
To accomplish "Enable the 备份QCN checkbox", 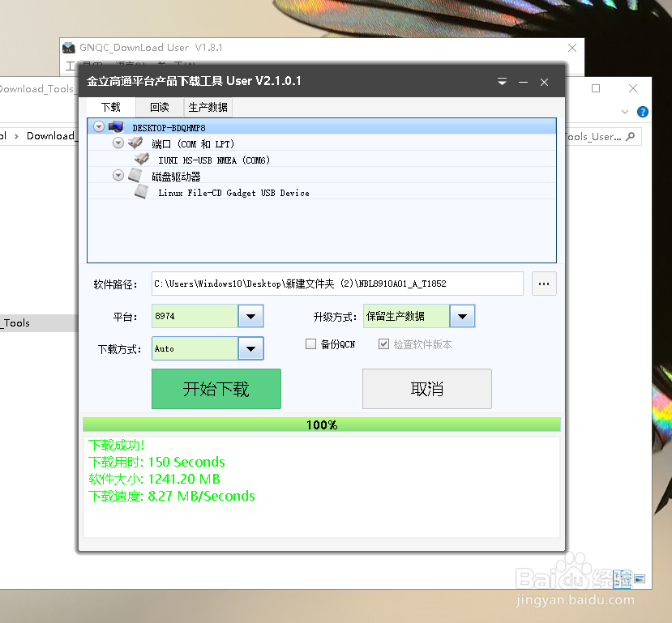I will pyautogui.click(x=310, y=344).
